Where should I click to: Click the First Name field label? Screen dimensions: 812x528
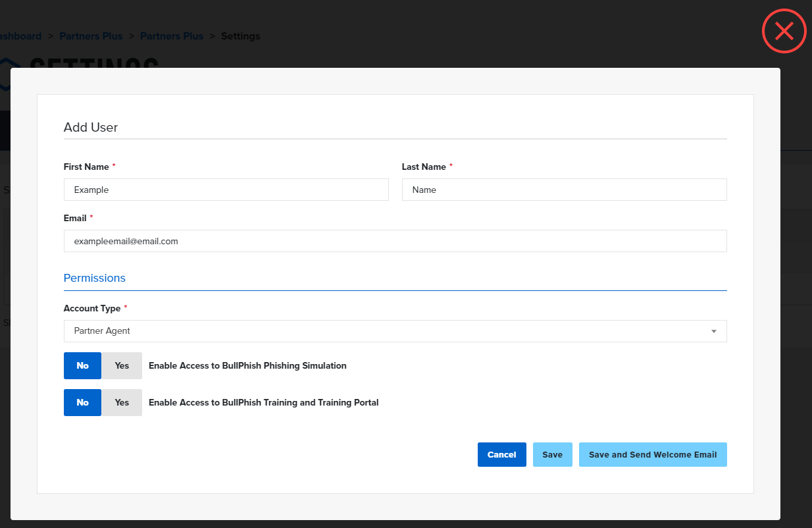pyautogui.click(x=86, y=167)
